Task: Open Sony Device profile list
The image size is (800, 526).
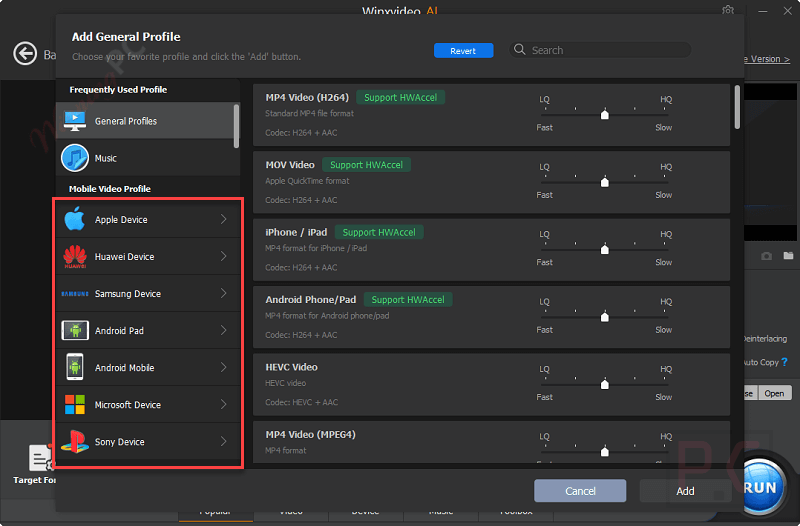Action: coord(148,441)
